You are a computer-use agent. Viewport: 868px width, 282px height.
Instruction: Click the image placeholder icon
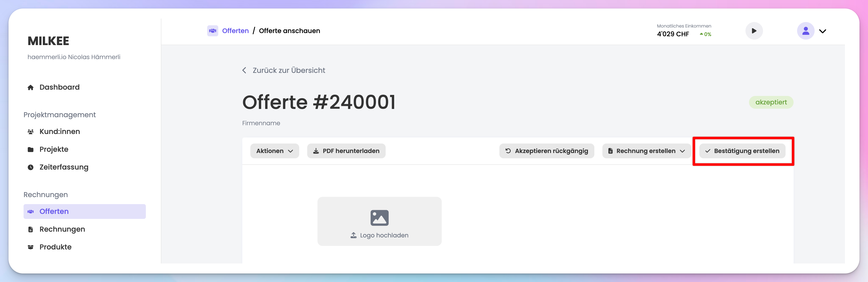[x=379, y=218]
